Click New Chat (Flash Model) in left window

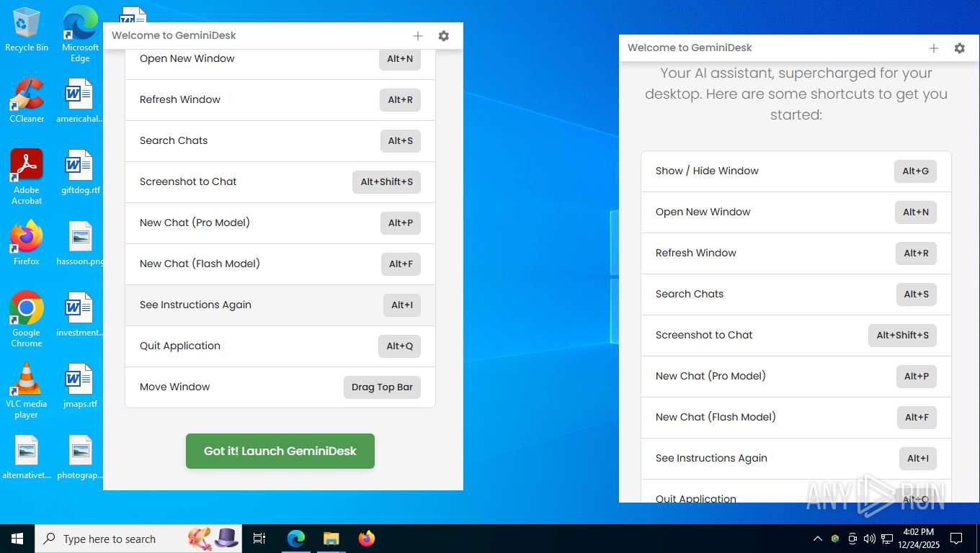click(x=280, y=264)
